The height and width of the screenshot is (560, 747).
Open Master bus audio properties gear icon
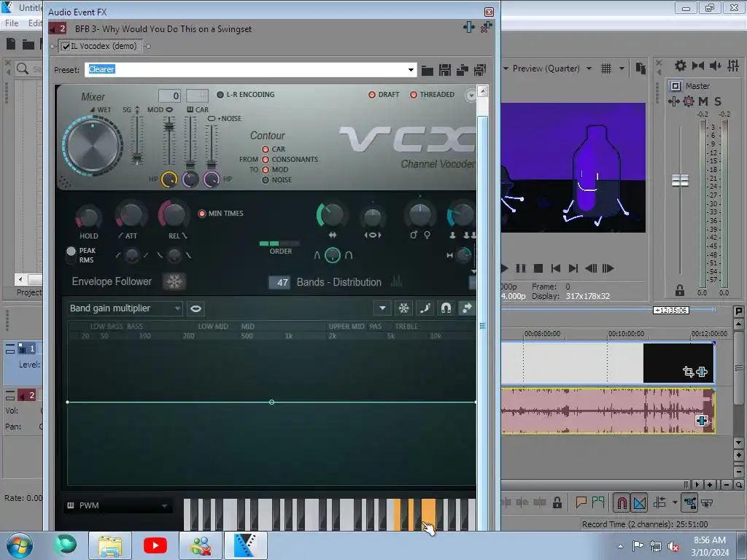(681, 66)
